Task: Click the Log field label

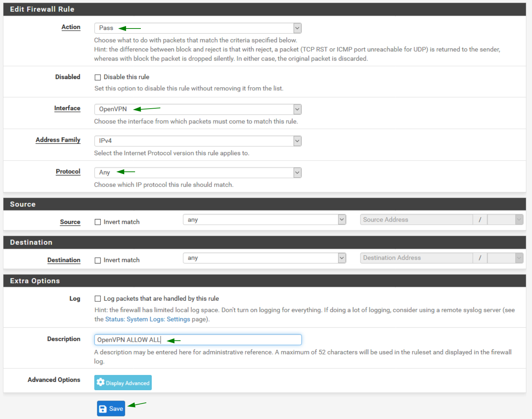Action: [75, 298]
